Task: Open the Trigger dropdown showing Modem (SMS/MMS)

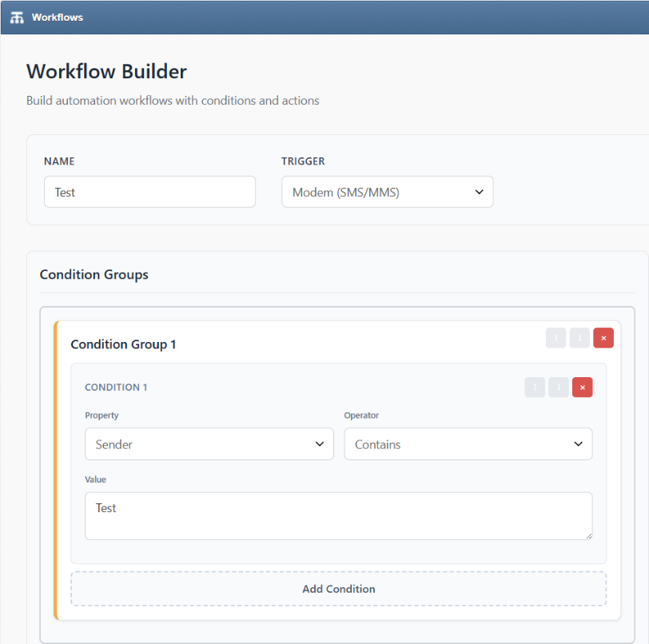Action: [388, 192]
